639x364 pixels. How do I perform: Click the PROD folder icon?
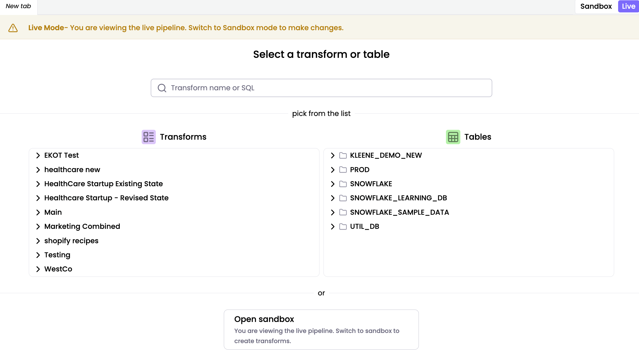343,170
